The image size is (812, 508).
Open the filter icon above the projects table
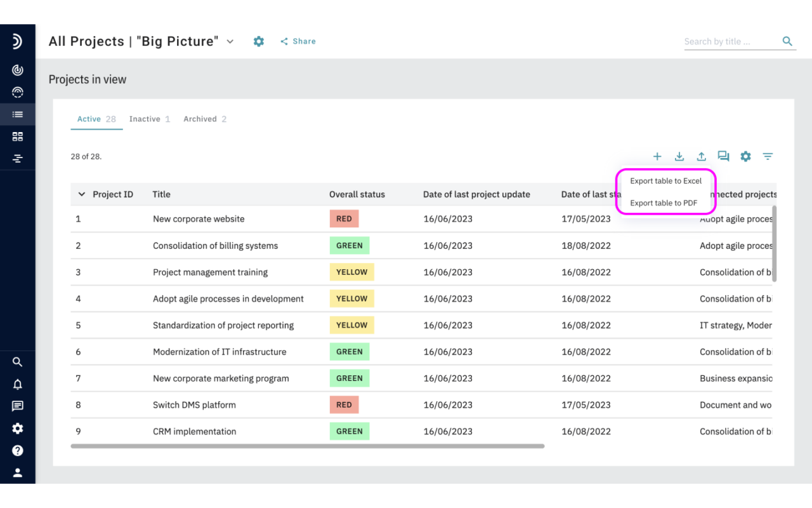click(x=768, y=156)
